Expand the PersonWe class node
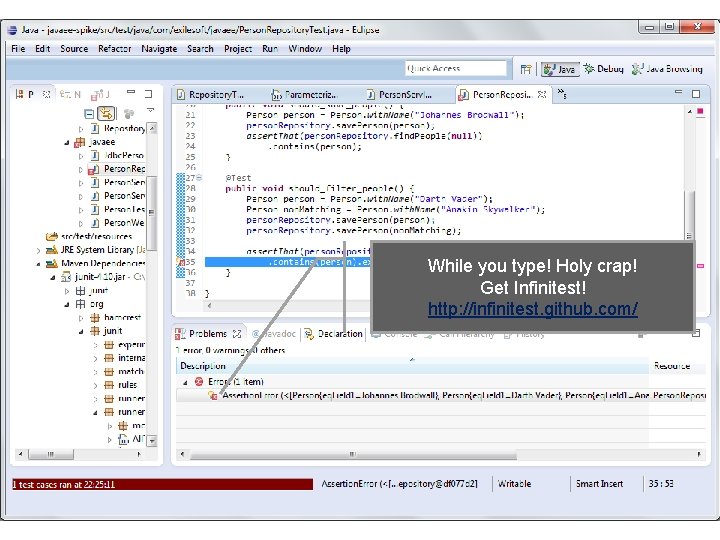 point(81,224)
